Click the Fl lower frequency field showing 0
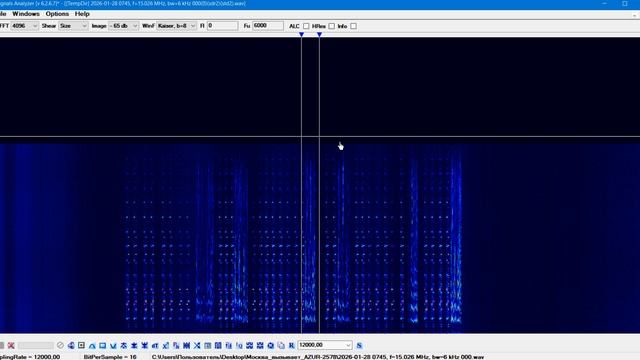 pyautogui.click(x=222, y=26)
